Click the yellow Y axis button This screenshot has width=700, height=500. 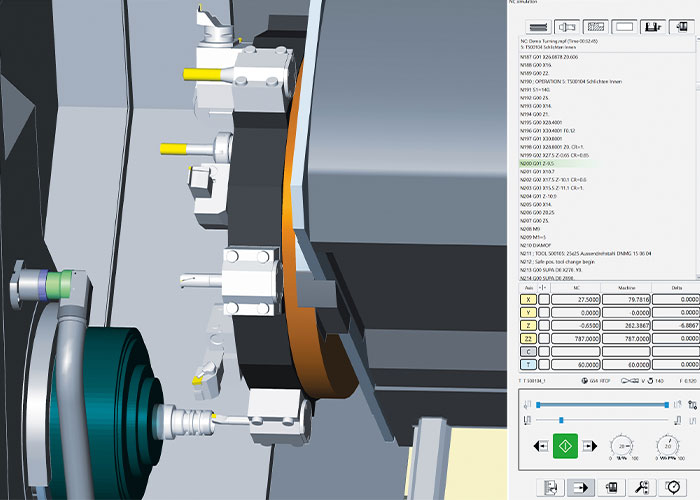pyautogui.click(x=529, y=312)
